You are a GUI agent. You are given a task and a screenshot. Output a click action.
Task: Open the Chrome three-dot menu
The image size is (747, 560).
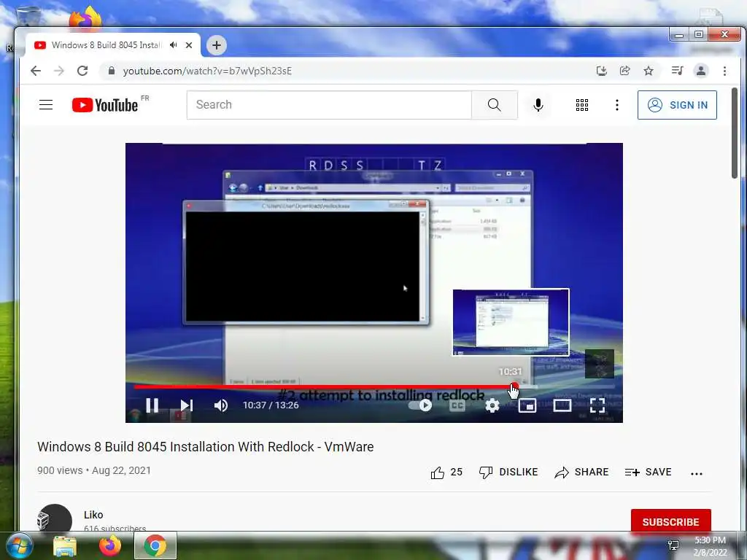click(724, 71)
